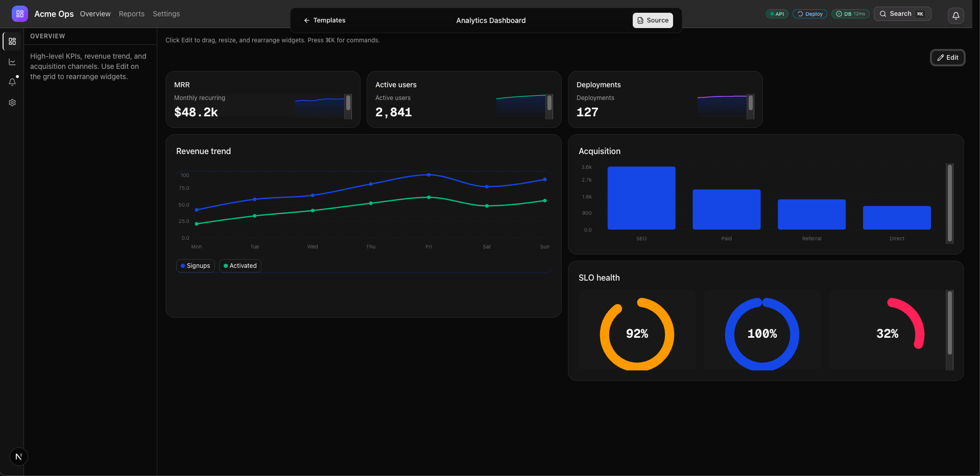Click the OVERVIEW sidebar heading
Image resolution: width=980 pixels, height=476 pixels.
point(47,36)
